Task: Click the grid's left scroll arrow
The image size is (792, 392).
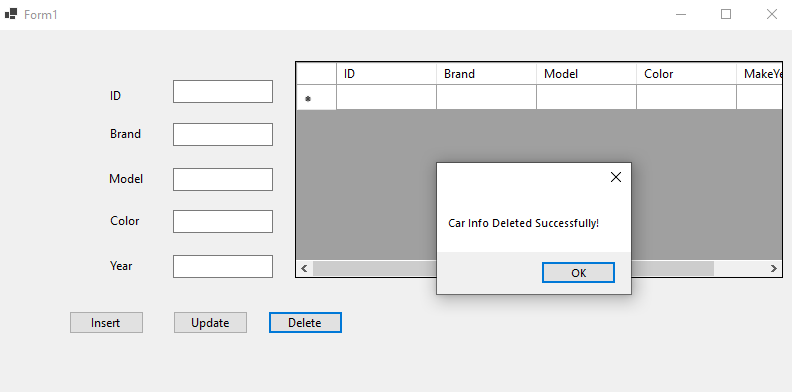Action: coord(304,268)
